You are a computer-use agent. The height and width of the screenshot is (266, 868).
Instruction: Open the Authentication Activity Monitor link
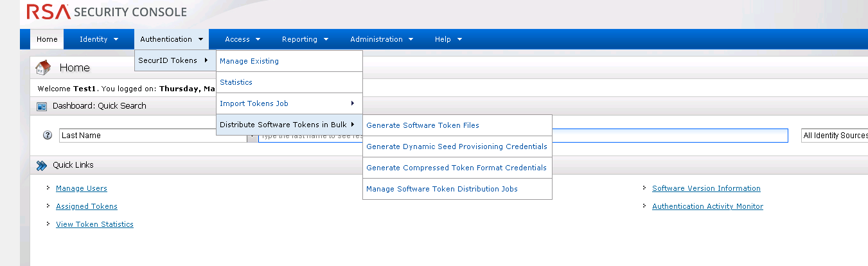tap(707, 206)
